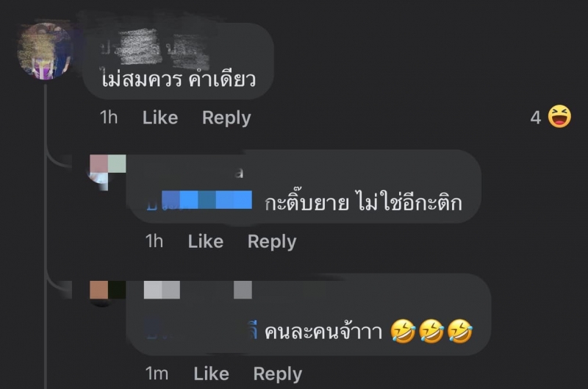Click the rolling-laughing emojis in the last reply
This screenshot has height=389, width=588.
coord(431,331)
